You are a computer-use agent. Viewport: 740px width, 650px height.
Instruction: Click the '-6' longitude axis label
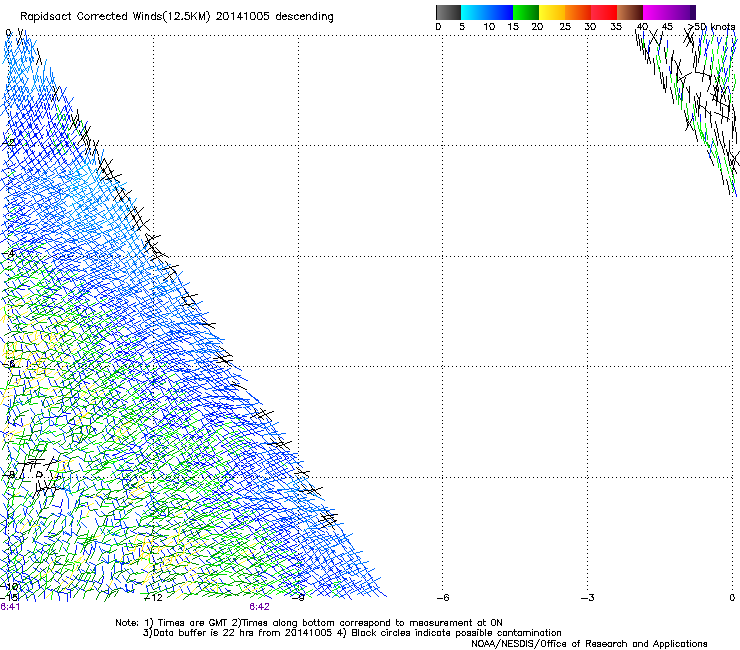[x=443, y=598]
